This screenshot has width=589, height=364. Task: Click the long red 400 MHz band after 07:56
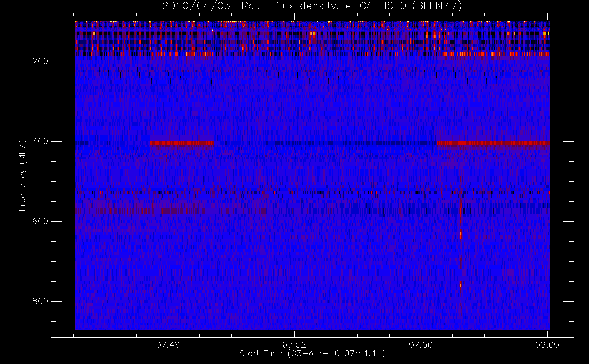[x=493, y=143]
